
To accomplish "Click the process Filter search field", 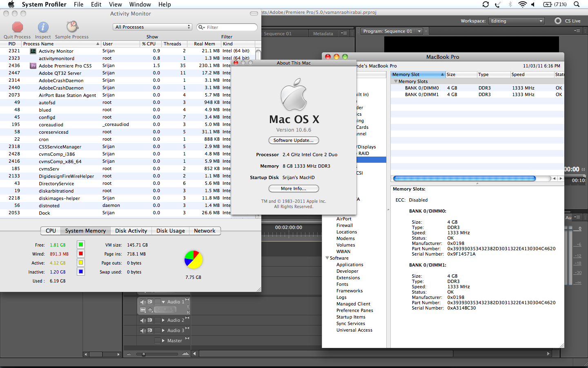I will (227, 27).
